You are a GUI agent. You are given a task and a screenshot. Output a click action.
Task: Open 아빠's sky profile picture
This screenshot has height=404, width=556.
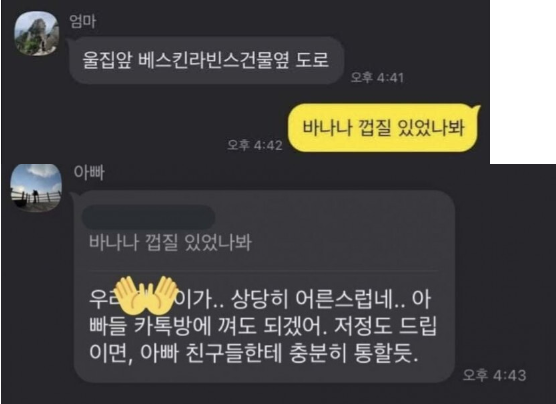click(36, 188)
